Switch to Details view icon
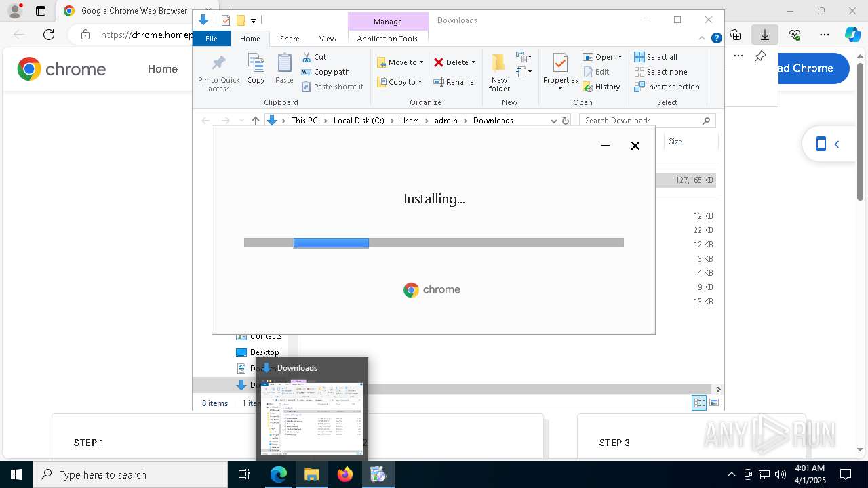Image resolution: width=868 pixels, height=488 pixels. pos(699,403)
